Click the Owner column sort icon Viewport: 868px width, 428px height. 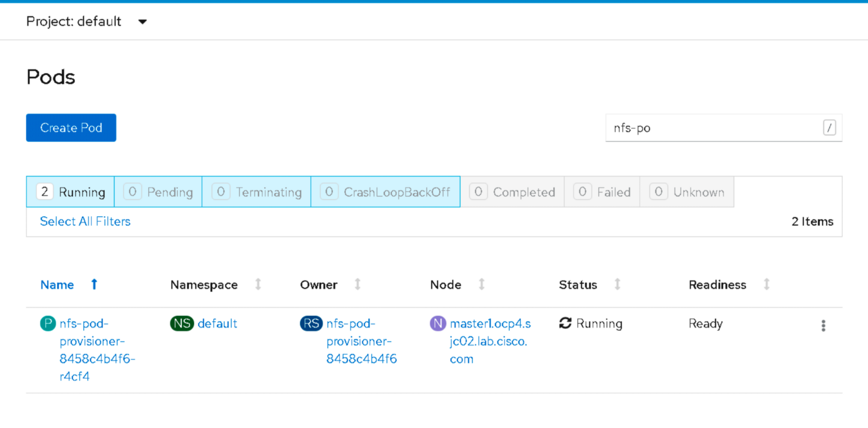357,284
